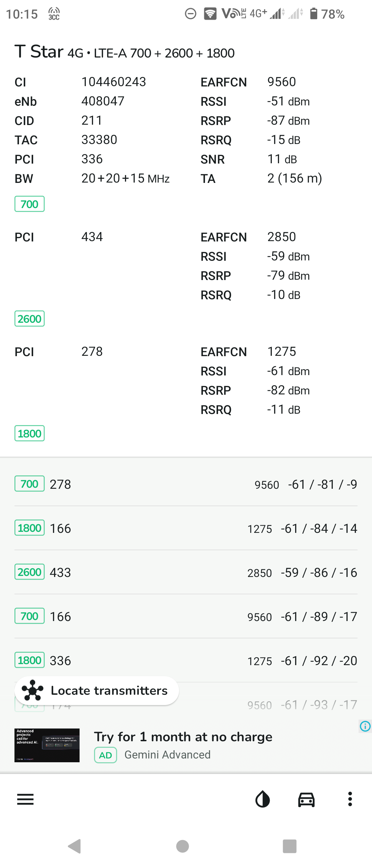Open the hamburger menu
Image resolution: width=372 pixels, height=868 pixels.
(25, 799)
